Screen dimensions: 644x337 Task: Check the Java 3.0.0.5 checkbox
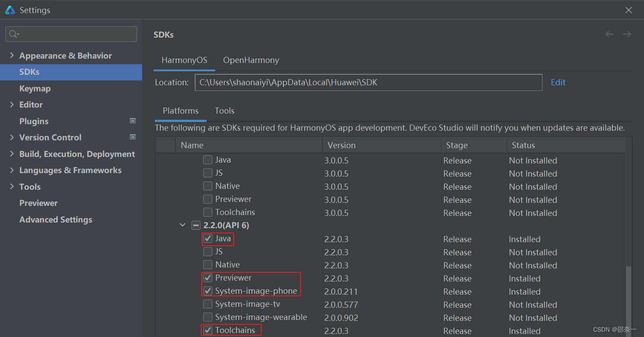click(x=208, y=160)
